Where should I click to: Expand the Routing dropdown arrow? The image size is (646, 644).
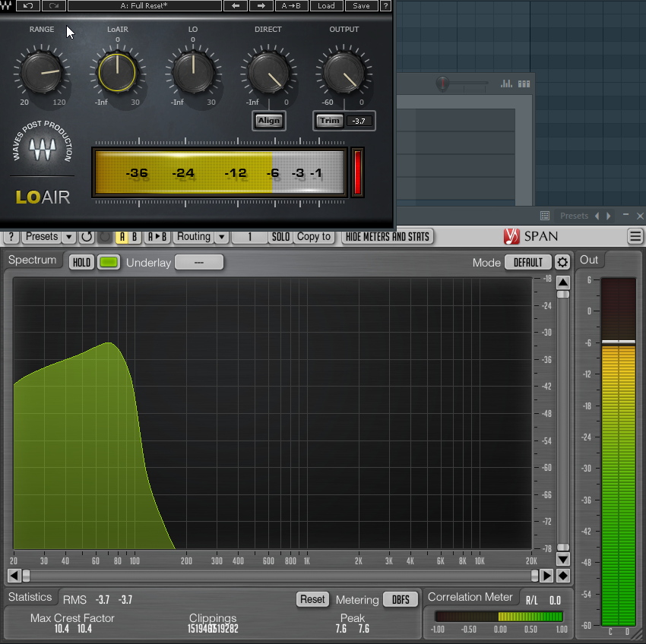click(221, 237)
